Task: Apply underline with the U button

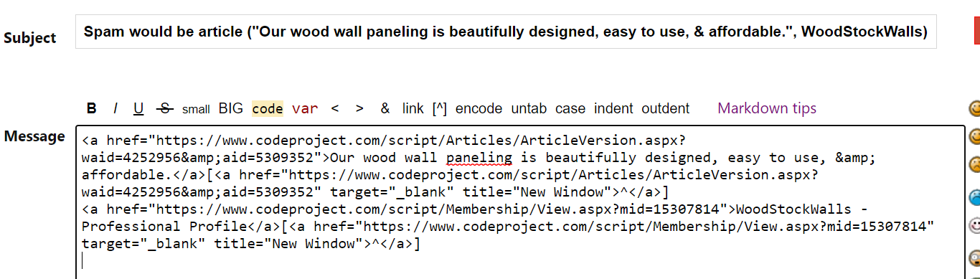Action: click(138, 109)
